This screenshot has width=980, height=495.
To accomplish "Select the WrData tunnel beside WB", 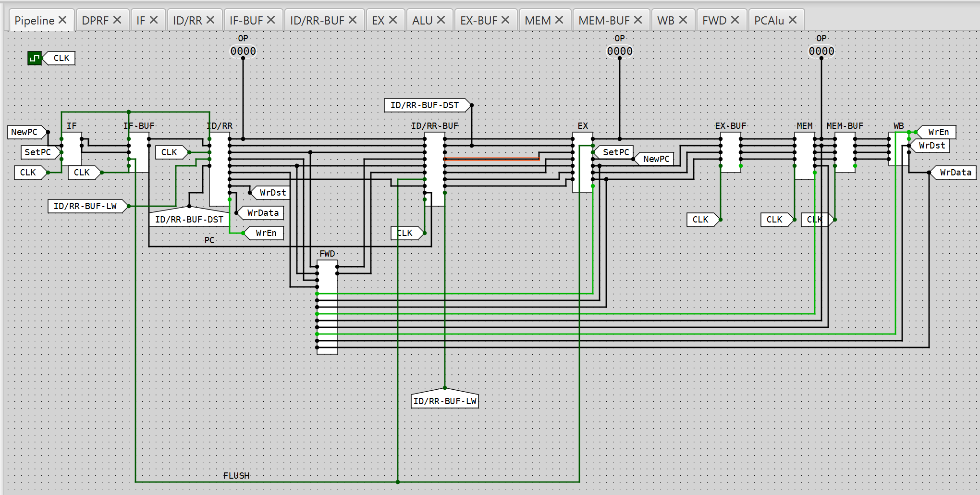I will coord(953,173).
